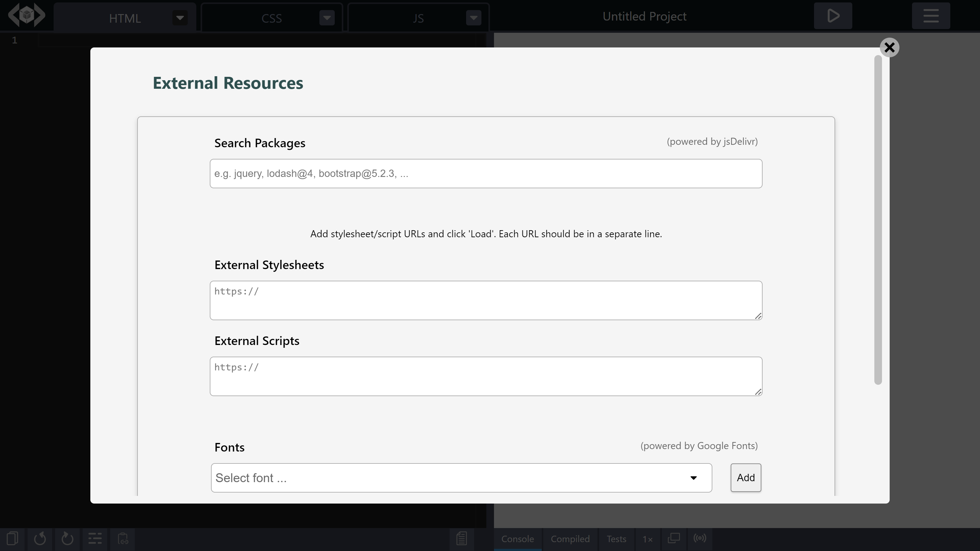Click the copy-as-data-URL clipboard icon
This screenshot has height=551, width=980.
(122, 538)
